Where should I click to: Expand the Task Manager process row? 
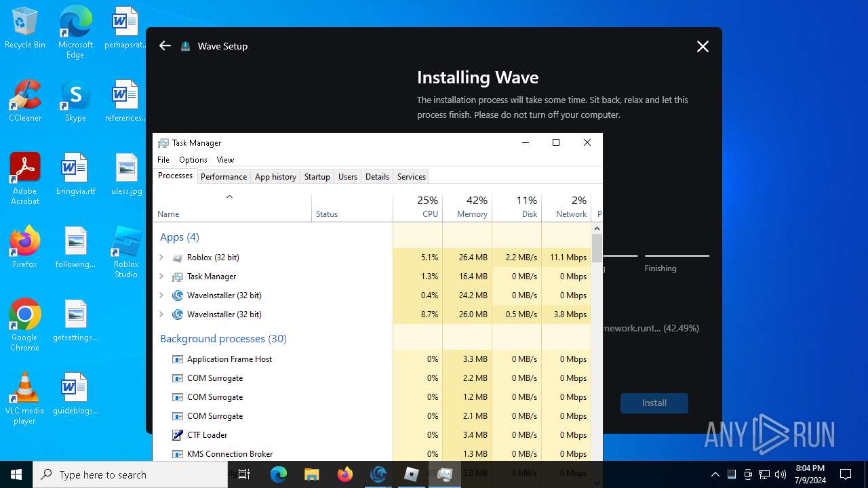(161, 277)
